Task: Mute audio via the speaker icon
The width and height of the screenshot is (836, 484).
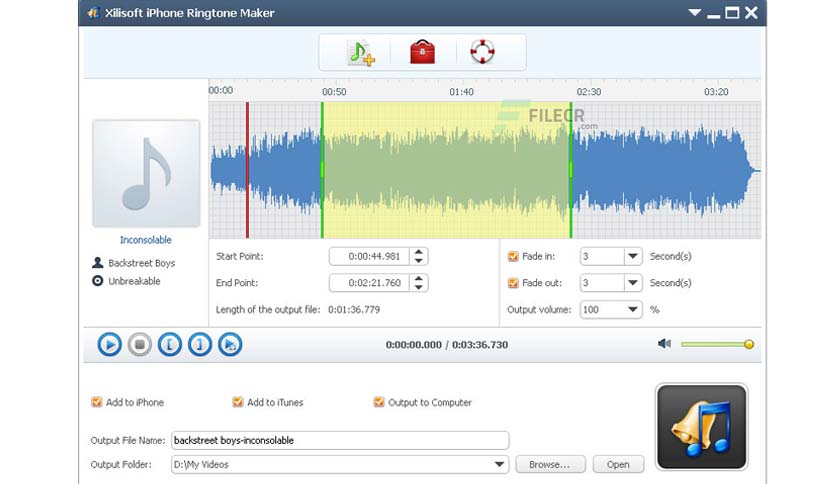Action: click(x=664, y=344)
